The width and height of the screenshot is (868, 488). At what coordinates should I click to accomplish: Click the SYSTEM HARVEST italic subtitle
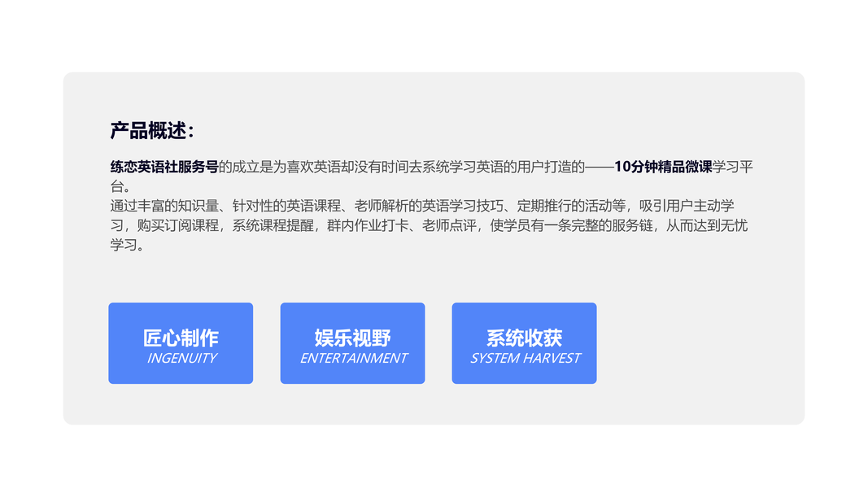(x=526, y=359)
